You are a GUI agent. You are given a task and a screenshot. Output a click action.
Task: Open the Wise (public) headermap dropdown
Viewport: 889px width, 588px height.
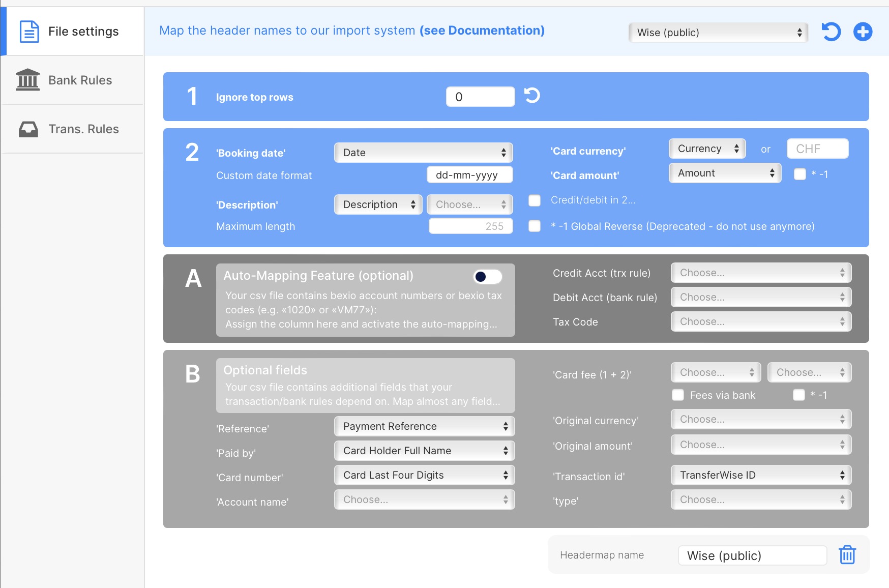718,33
